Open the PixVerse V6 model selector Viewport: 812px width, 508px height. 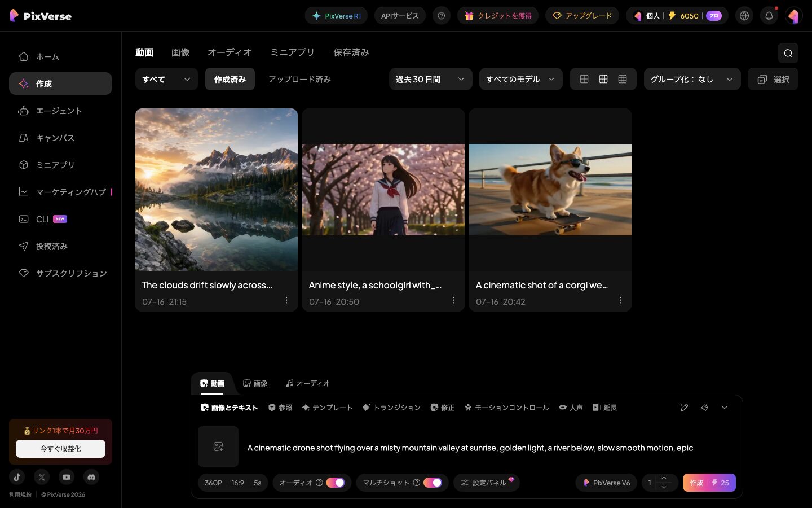(606, 483)
